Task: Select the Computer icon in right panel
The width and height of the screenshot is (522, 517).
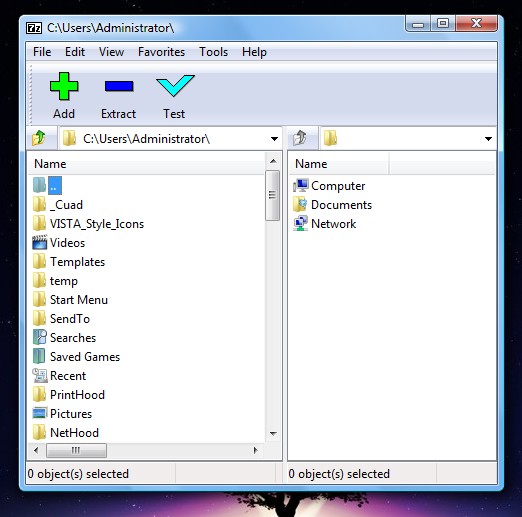Action: pyautogui.click(x=300, y=185)
